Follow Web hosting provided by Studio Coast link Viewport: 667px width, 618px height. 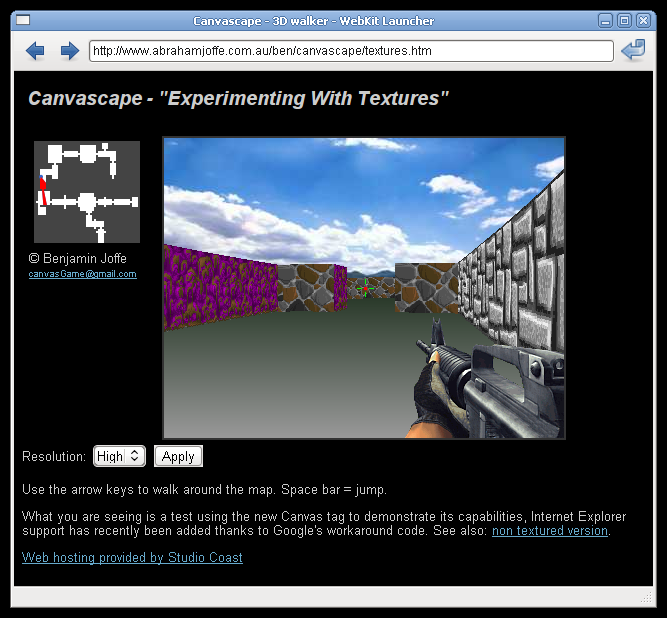point(132,557)
